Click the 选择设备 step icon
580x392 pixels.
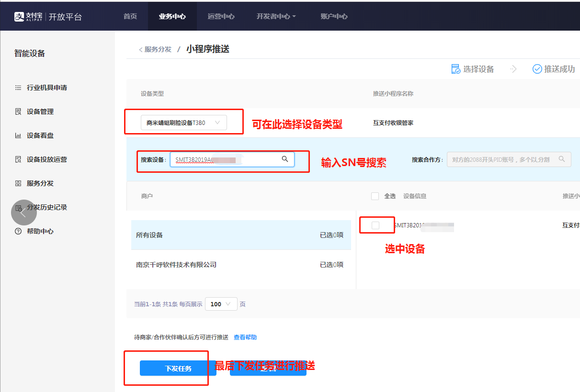click(455, 69)
